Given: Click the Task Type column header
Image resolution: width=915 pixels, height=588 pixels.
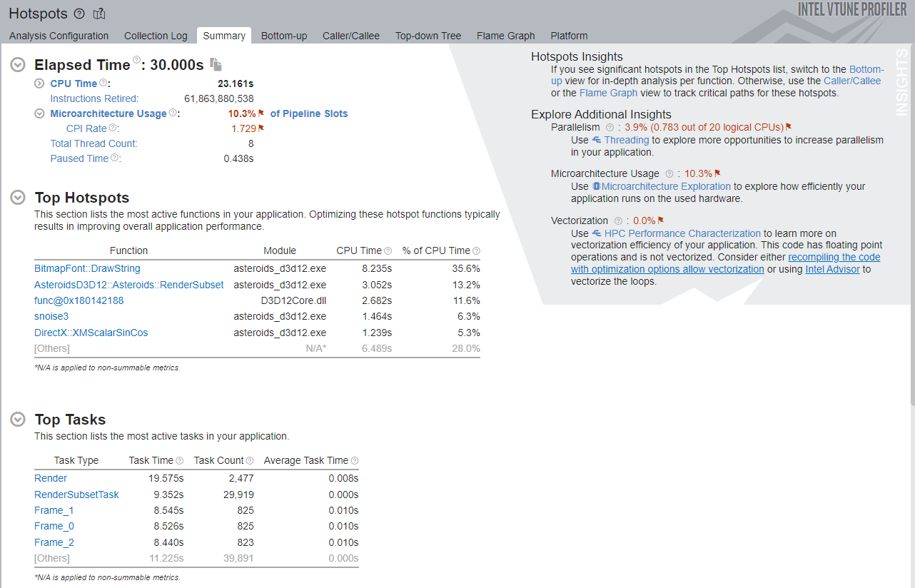Looking at the screenshot, I should coord(76,460).
